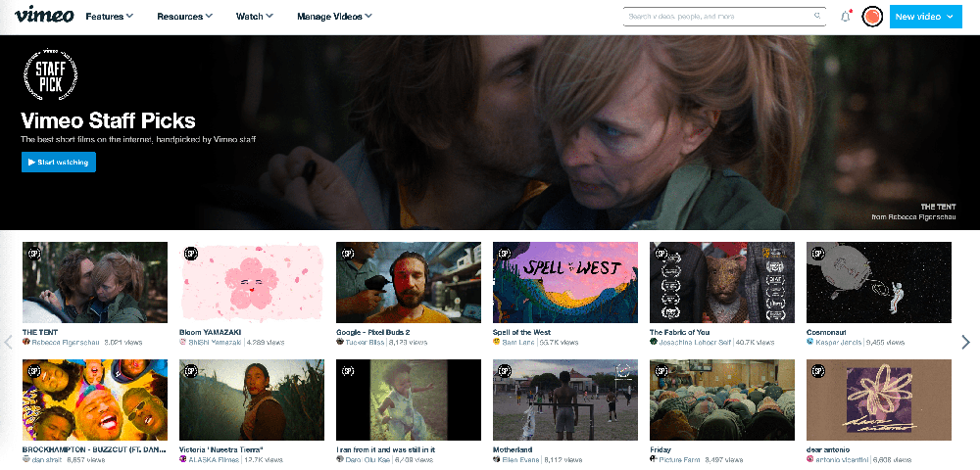Click the SP badge on Bloom YAMAZAKI

191,254
